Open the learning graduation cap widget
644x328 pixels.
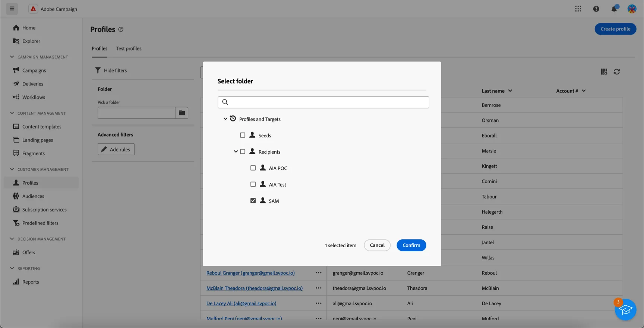[625, 309]
